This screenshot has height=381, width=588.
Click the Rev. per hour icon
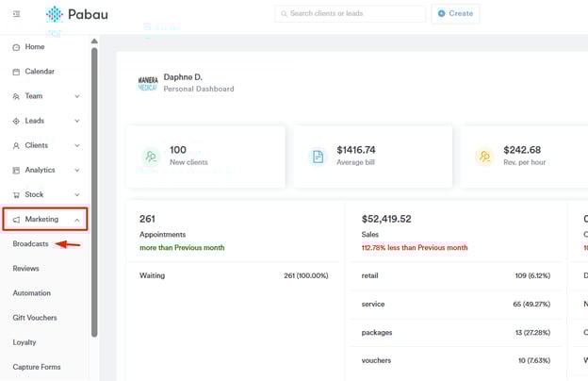(484, 157)
